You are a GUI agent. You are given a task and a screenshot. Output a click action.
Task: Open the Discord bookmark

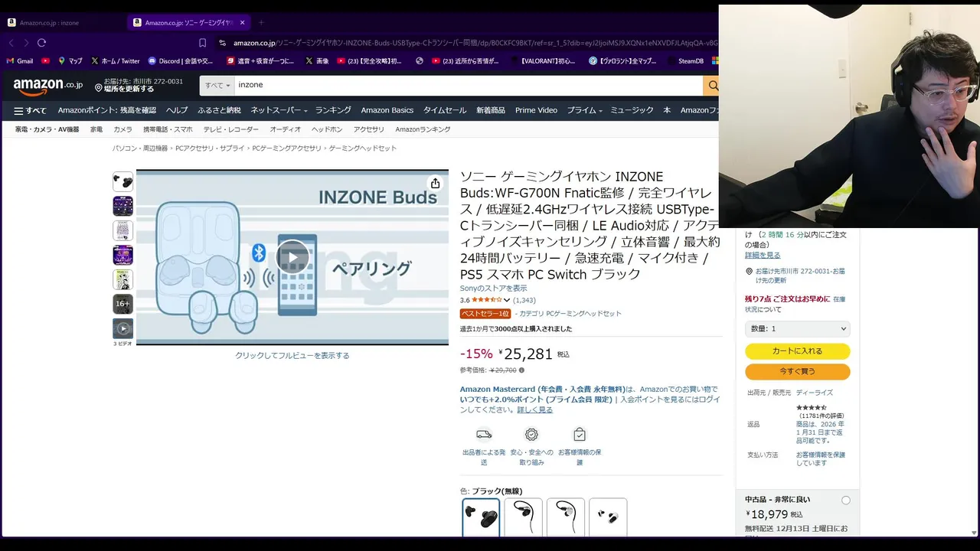click(181, 60)
